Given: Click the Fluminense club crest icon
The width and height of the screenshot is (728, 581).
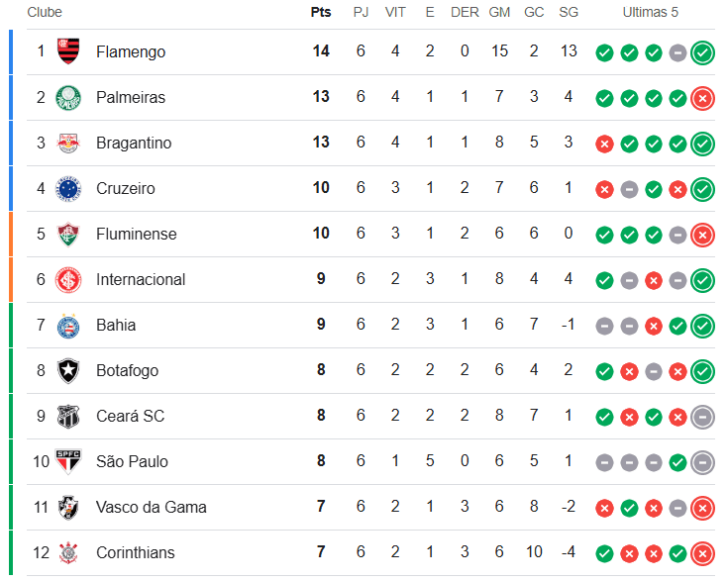Looking at the screenshot, I should [x=67, y=234].
